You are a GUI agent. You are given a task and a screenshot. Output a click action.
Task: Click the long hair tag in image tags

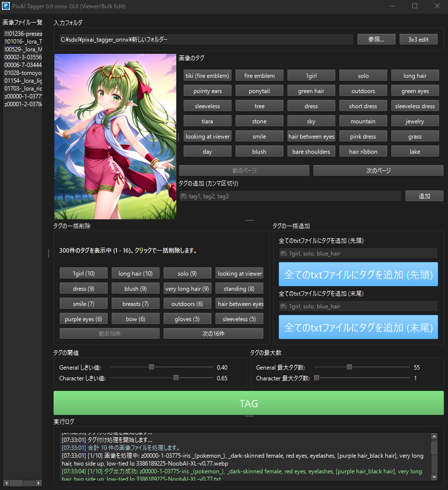[x=415, y=75]
